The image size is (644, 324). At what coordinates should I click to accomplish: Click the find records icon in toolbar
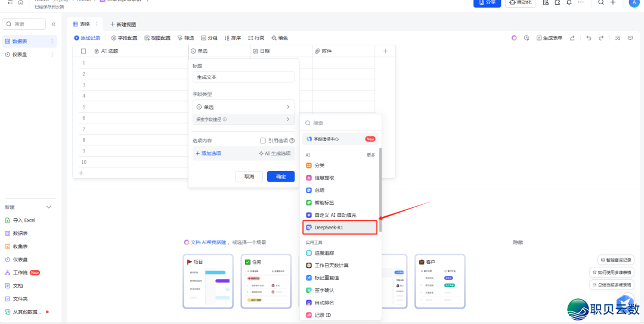[x=618, y=38]
